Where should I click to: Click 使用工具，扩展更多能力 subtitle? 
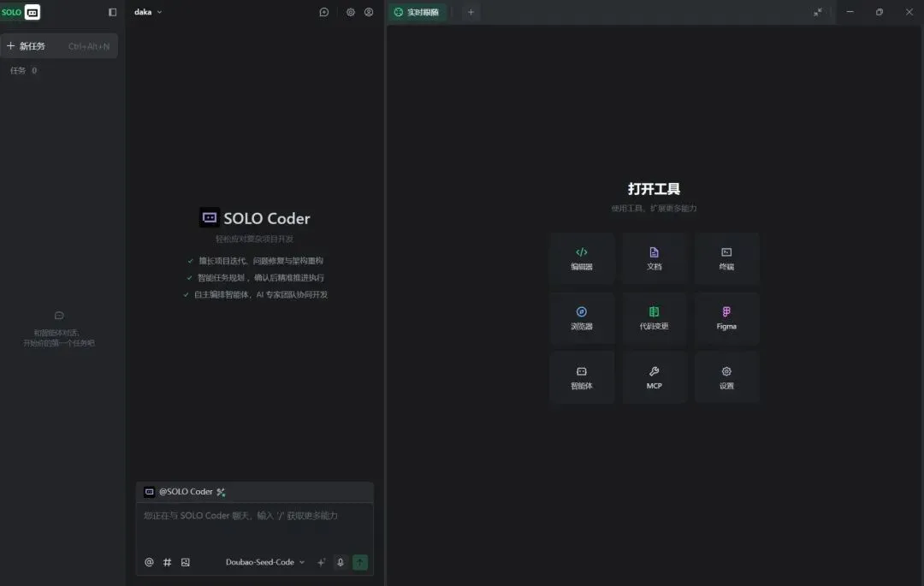coord(654,209)
